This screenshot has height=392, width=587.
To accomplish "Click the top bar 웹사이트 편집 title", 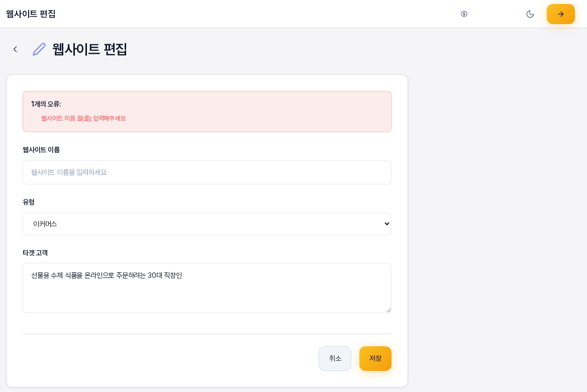I will click(31, 14).
